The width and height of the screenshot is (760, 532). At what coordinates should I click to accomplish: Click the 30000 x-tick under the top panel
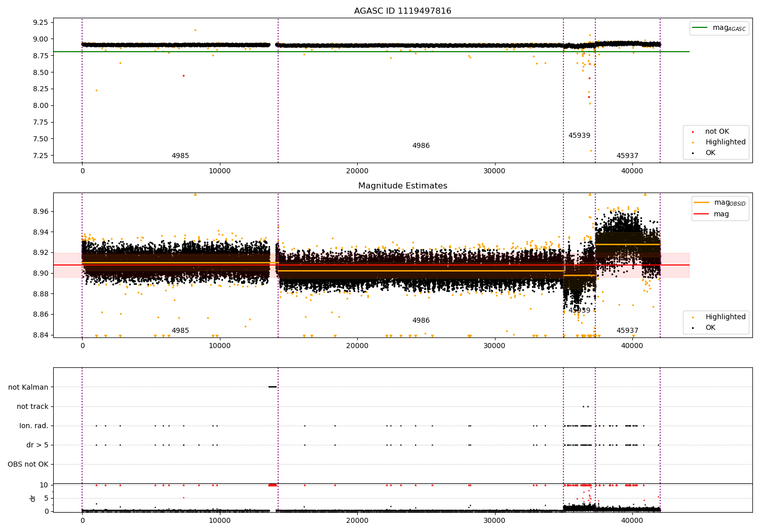[495, 171]
